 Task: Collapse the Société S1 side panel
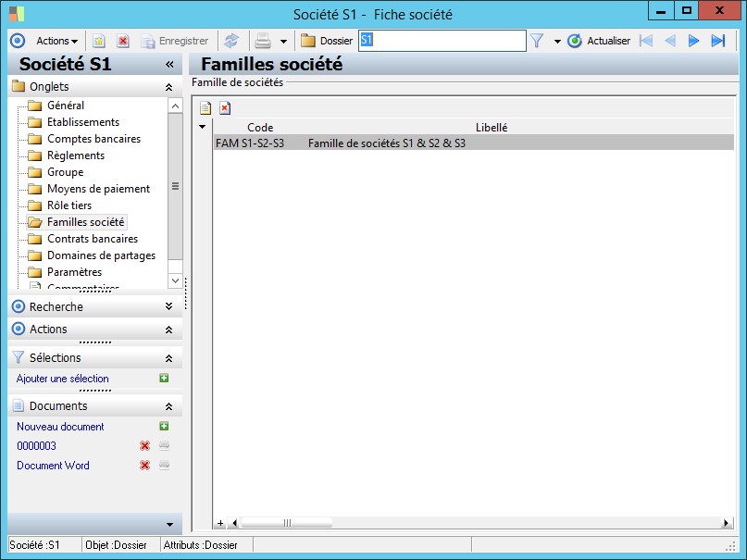[169, 64]
